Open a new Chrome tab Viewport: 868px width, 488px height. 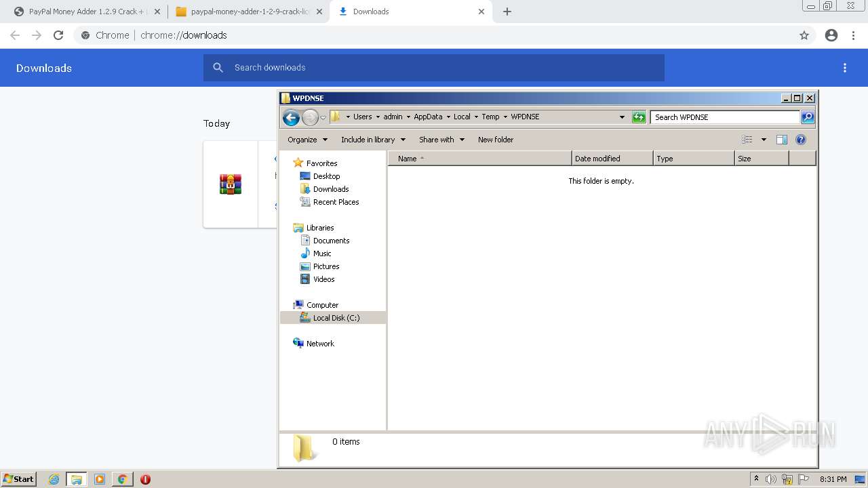coord(507,12)
